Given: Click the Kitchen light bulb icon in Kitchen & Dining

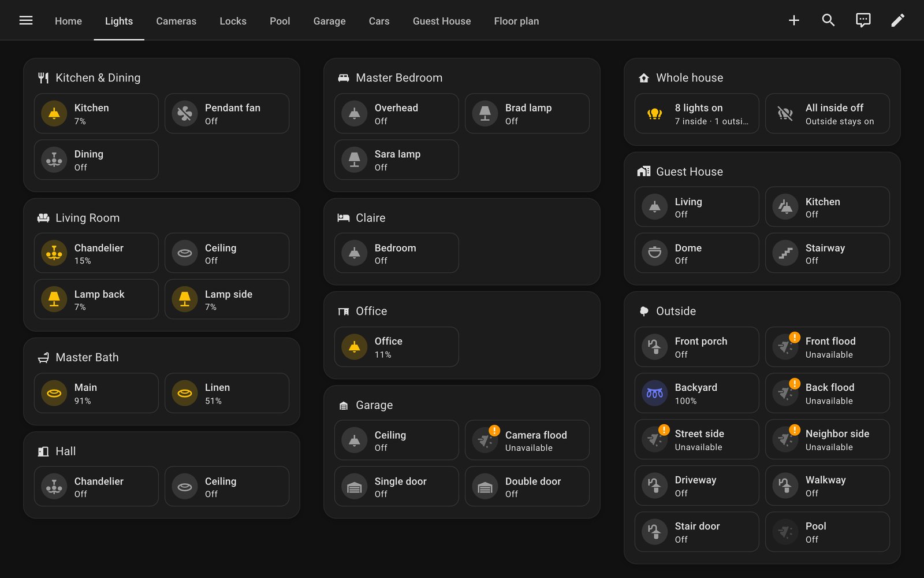Looking at the screenshot, I should [x=54, y=114].
